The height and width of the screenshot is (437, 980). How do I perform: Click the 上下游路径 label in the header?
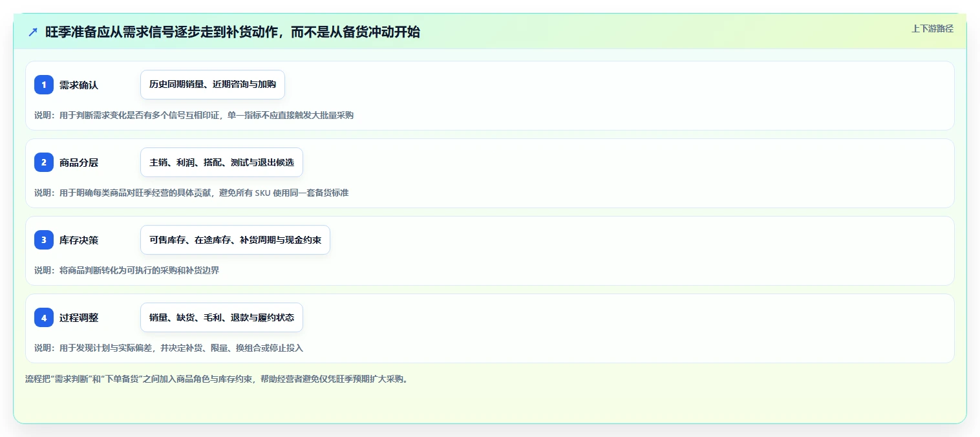pos(932,28)
